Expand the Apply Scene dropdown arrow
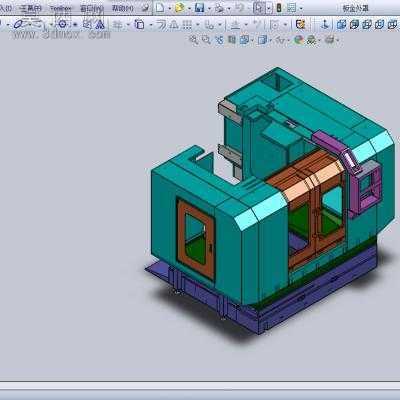Screen dimensions: 400x400 coord(320,41)
